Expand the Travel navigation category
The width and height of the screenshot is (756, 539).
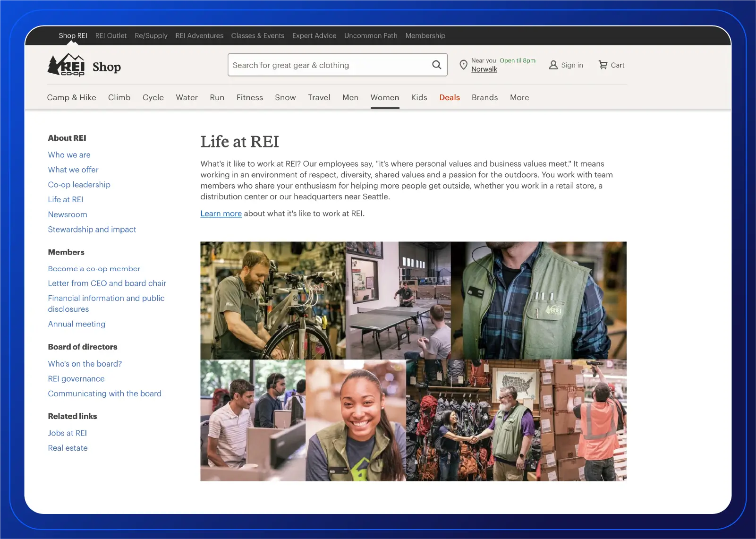tap(319, 97)
